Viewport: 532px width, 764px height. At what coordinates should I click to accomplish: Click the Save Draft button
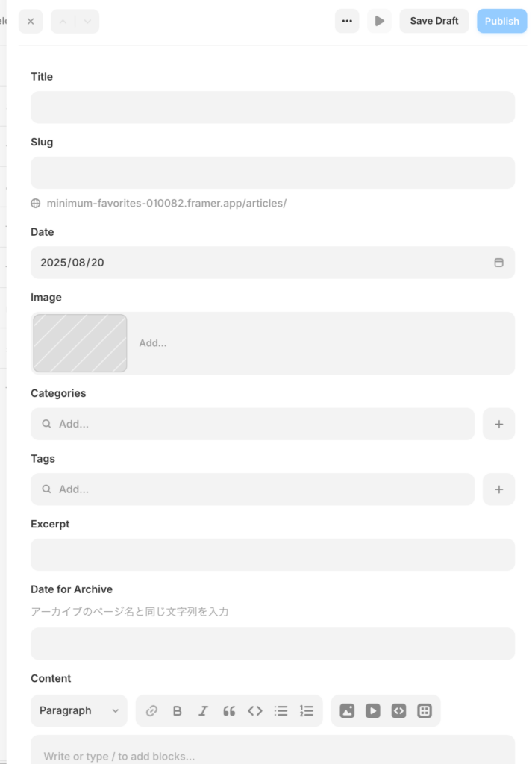(x=434, y=21)
